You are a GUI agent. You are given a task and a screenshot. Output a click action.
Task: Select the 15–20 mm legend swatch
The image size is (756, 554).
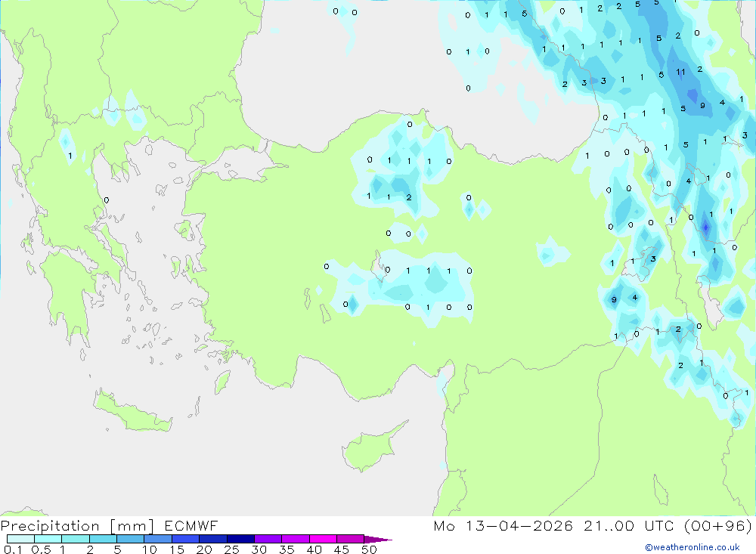coord(186,539)
